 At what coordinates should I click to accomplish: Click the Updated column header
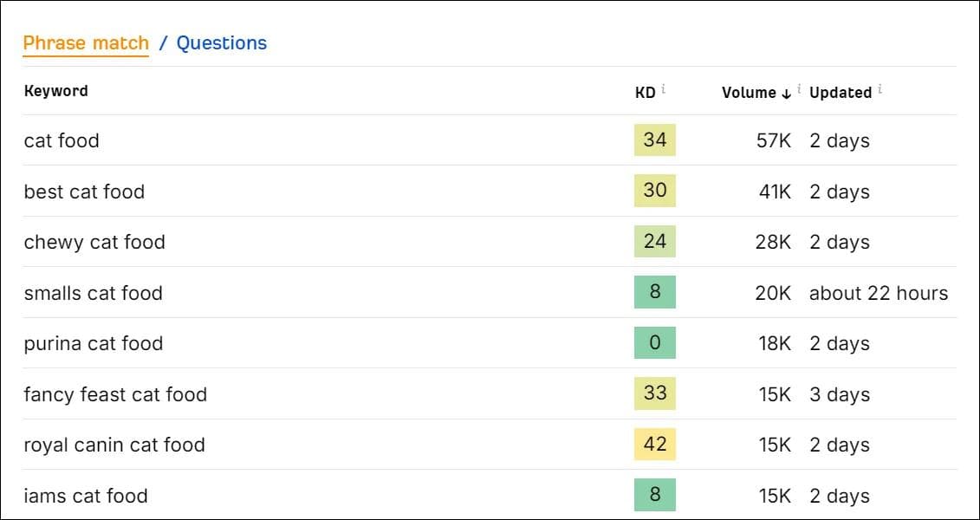point(840,93)
